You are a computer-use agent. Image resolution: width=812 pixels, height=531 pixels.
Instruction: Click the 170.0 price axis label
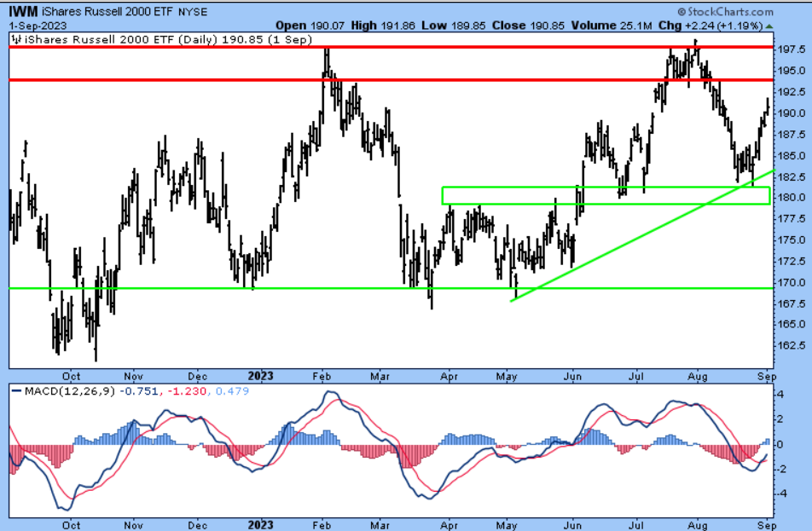click(x=792, y=283)
